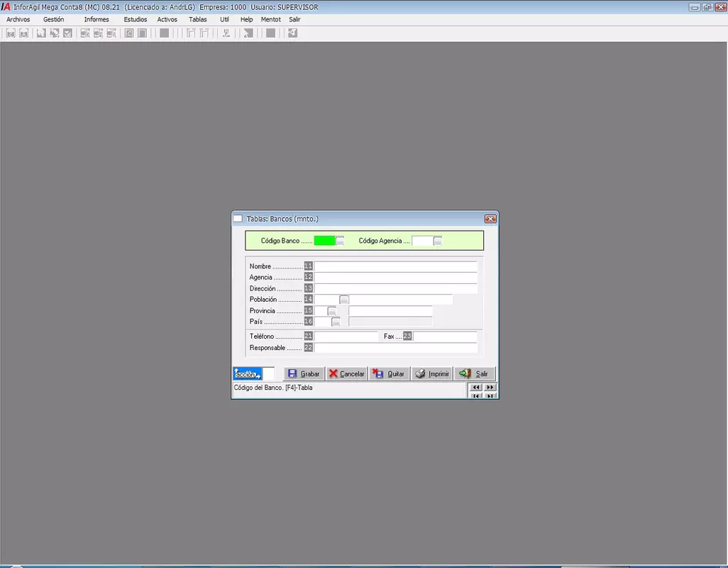Click the window icon in the Bancos title bar
This screenshot has width=728, height=568.
tap(238, 219)
